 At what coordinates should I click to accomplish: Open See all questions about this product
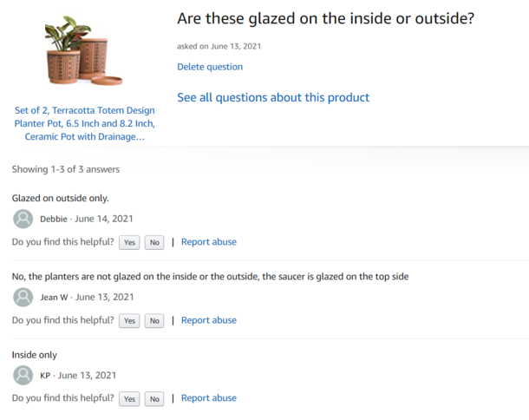coord(273,97)
